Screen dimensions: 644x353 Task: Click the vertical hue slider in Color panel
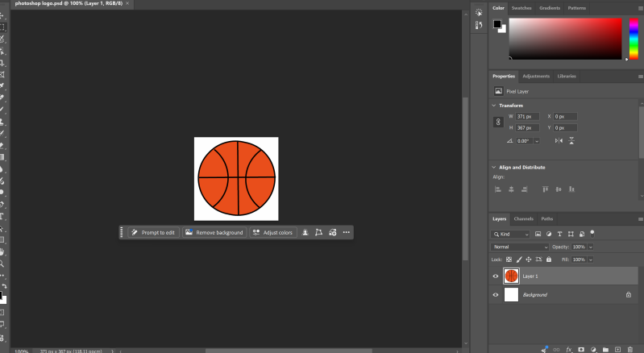(x=634, y=39)
